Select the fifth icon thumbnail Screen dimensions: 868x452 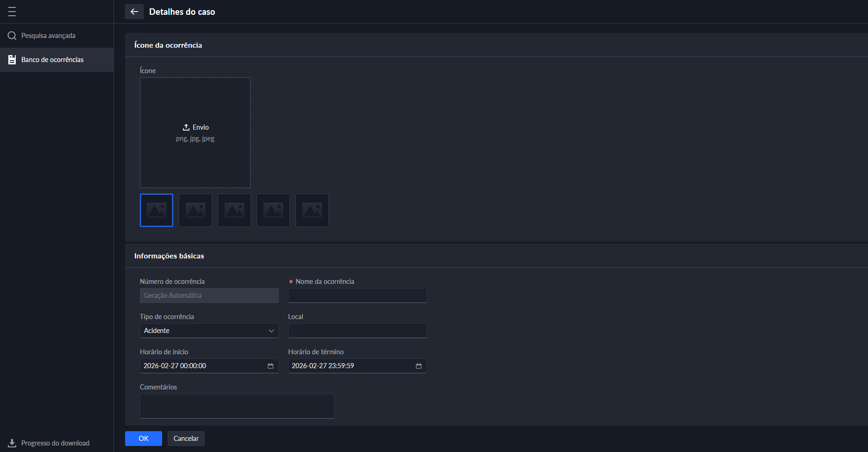pyautogui.click(x=312, y=210)
